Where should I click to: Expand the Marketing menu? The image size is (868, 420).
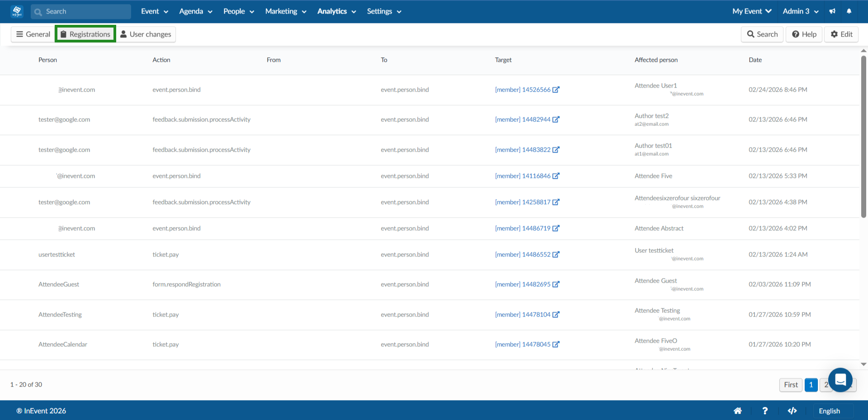286,11
